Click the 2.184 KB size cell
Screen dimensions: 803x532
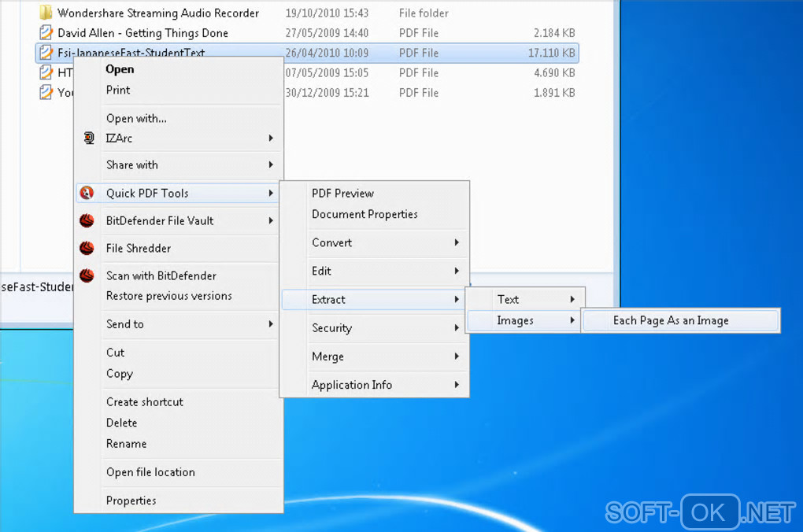(554, 33)
